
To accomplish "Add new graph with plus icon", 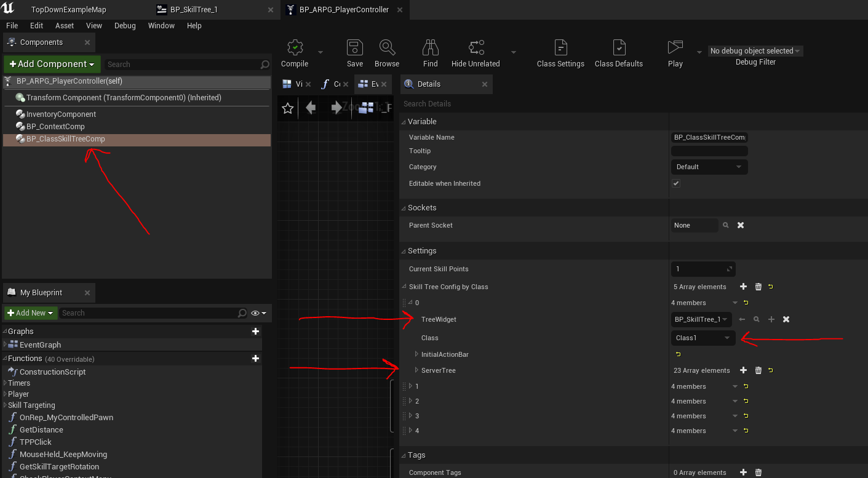I will 255,331.
